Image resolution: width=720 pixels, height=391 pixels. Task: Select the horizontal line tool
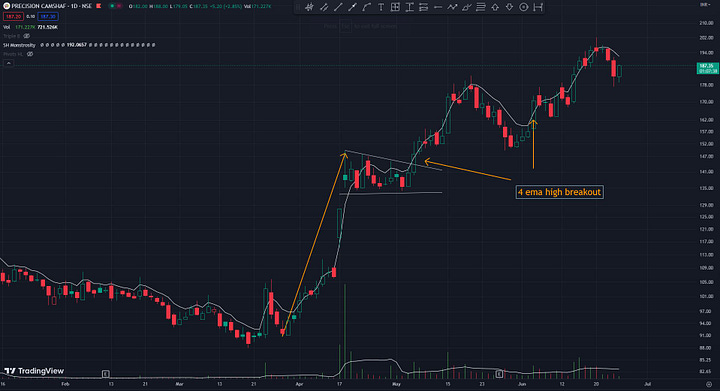pos(438,7)
